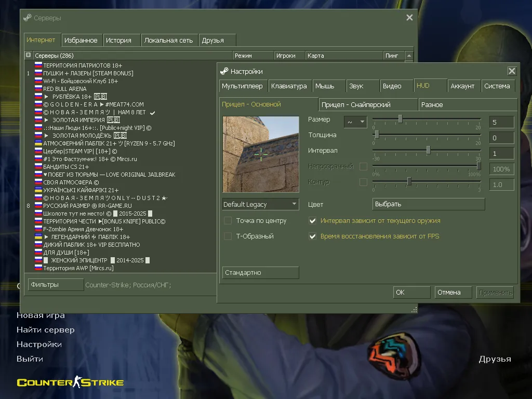Viewport: 532px width, 399px height.
Task: Click the password-lock column header icon in the server list
Action: click(x=29, y=56)
